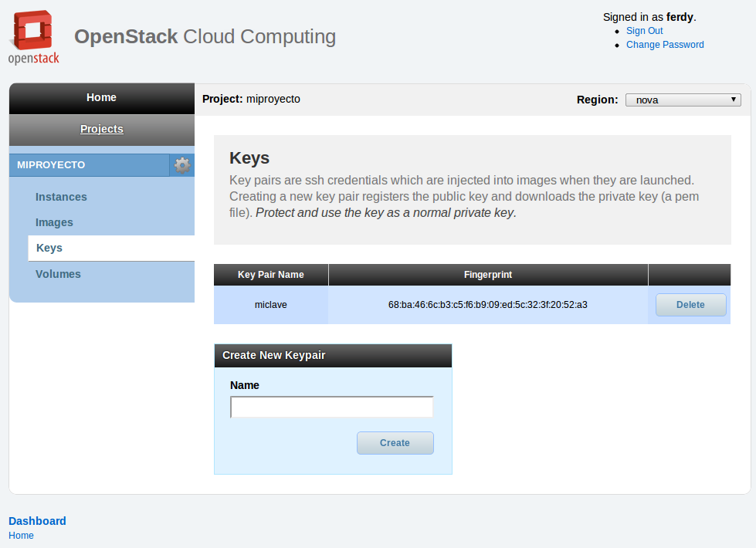
Task: Click the Project: miproyecto label
Action: point(251,100)
